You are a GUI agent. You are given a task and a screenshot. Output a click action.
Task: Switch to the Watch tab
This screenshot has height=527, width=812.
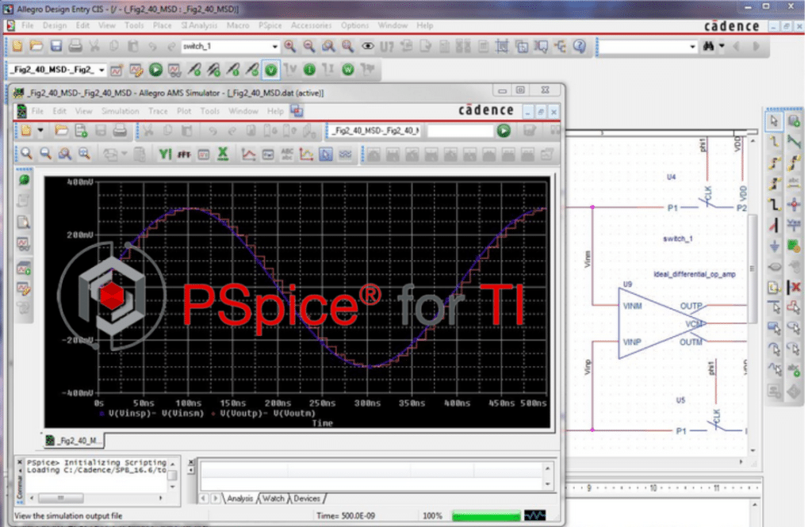coord(273,498)
